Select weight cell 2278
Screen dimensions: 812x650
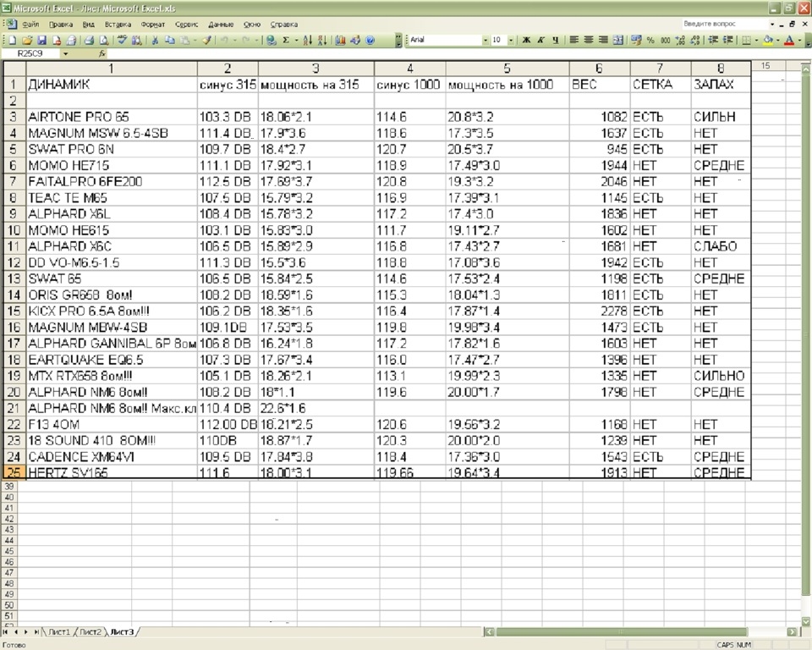click(600, 311)
